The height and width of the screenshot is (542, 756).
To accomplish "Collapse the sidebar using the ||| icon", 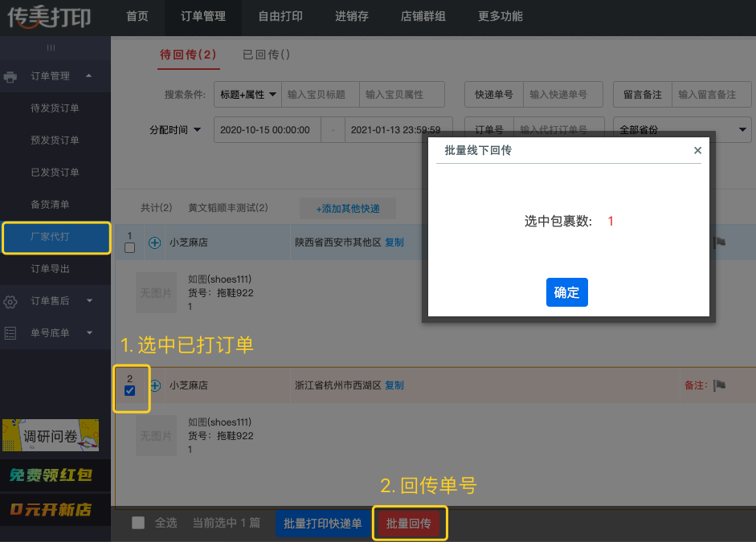I will click(51, 47).
